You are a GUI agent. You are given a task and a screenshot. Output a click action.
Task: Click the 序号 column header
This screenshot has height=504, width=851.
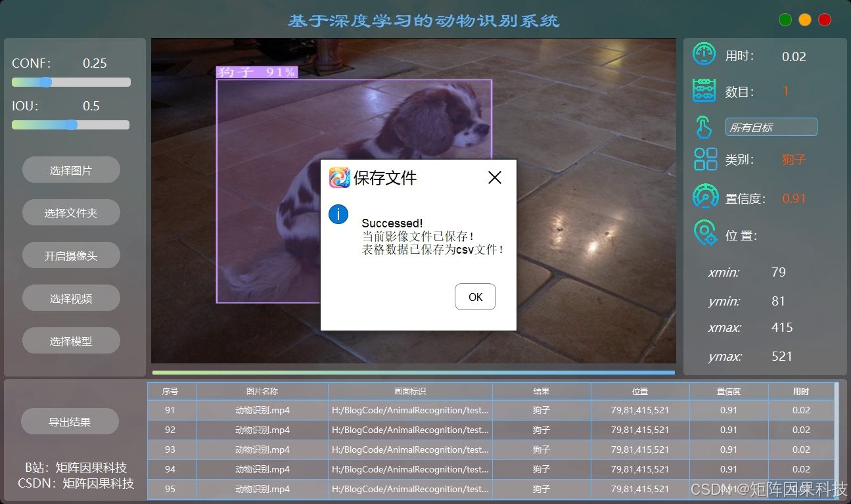tap(170, 391)
